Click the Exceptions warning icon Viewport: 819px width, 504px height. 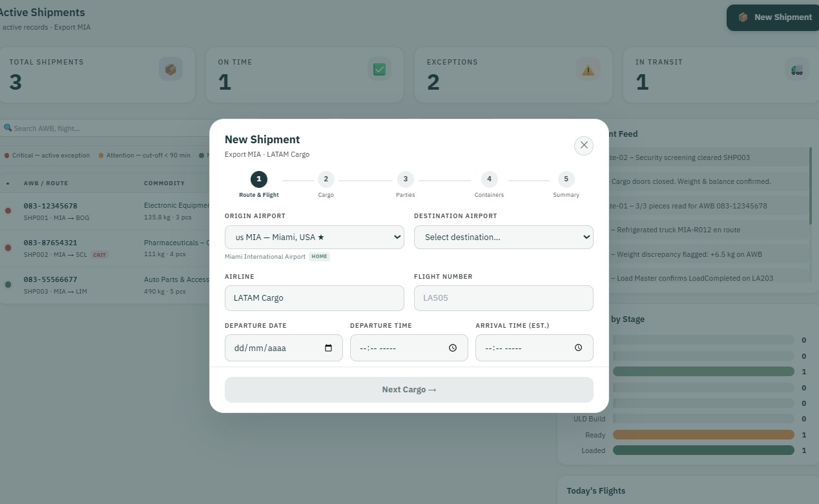coord(588,69)
